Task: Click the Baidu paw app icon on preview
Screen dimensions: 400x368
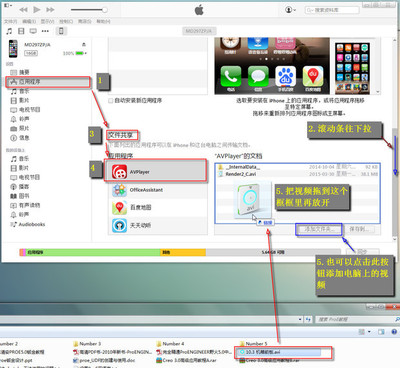Action: [286, 76]
